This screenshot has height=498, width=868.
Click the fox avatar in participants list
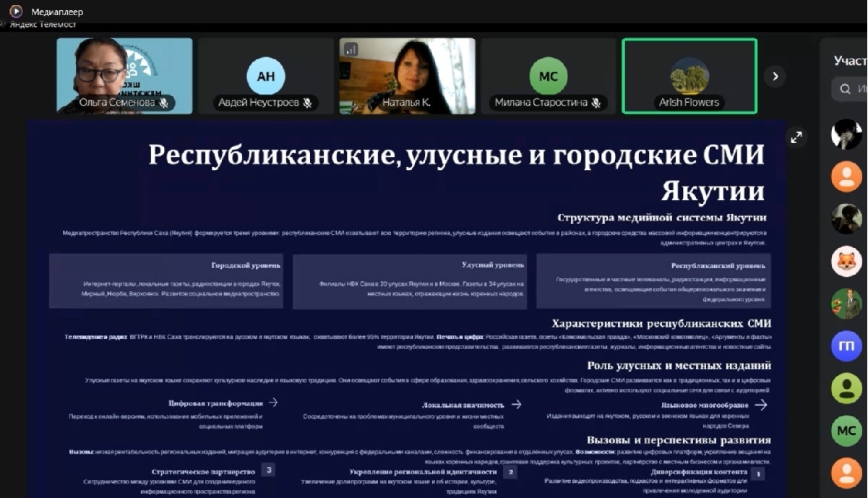click(846, 262)
